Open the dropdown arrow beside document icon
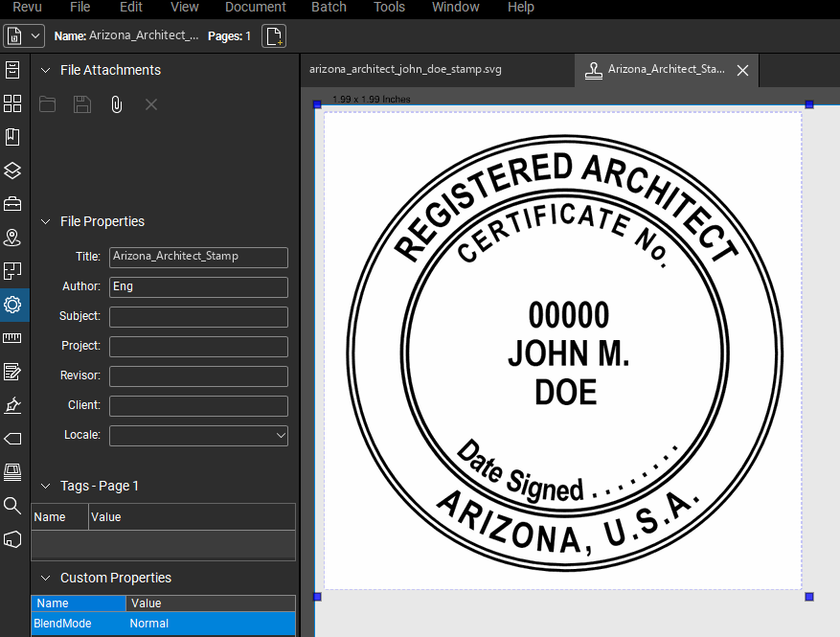Image resolution: width=840 pixels, height=637 pixels. pos(35,35)
